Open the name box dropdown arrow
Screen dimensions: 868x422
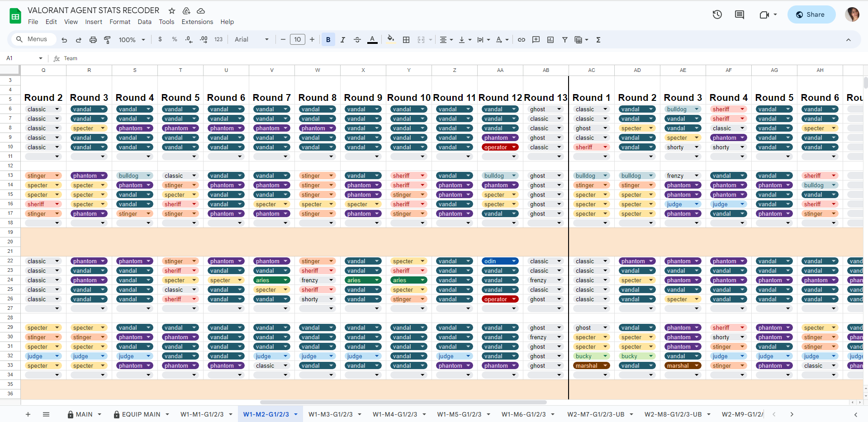(41, 58)
